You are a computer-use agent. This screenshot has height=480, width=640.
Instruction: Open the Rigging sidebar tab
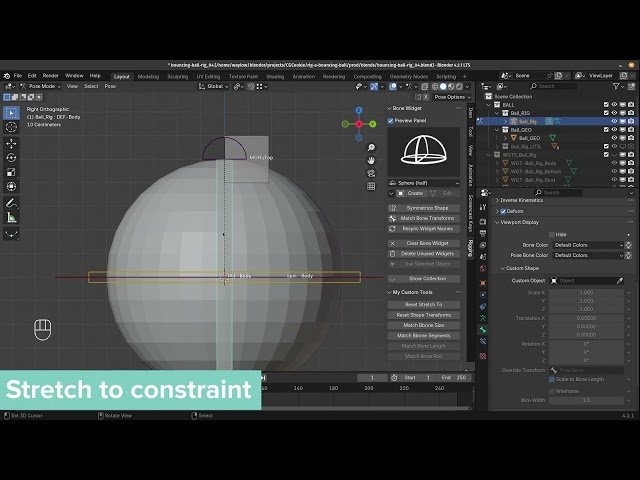pos(470,249)
